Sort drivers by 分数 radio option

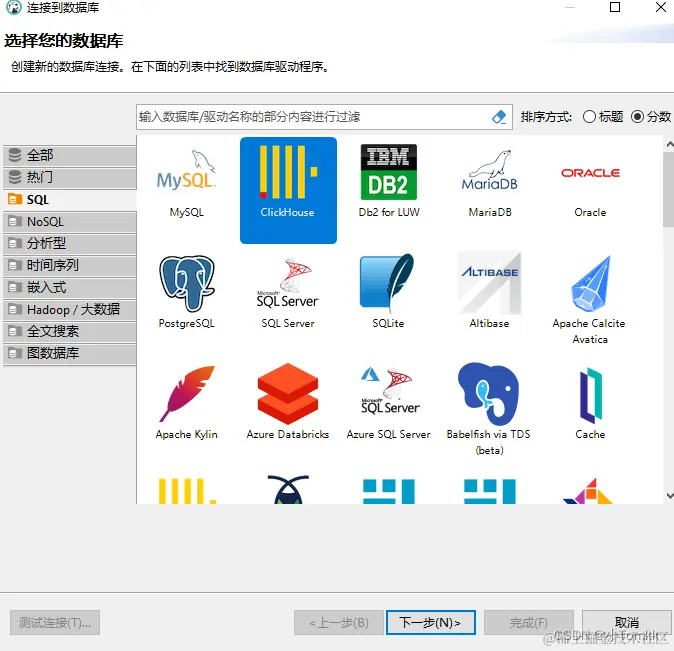click(x=651, y=117)
